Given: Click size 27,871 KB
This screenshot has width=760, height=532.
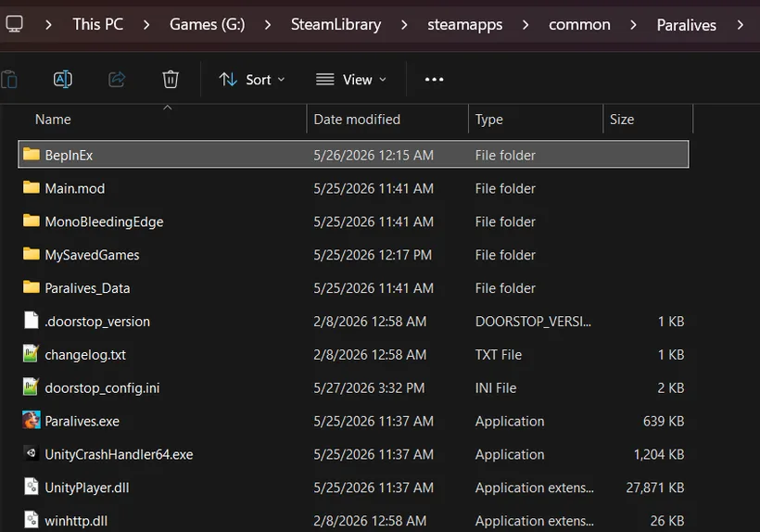Looking at the screenshot, I should coord(655,488).
